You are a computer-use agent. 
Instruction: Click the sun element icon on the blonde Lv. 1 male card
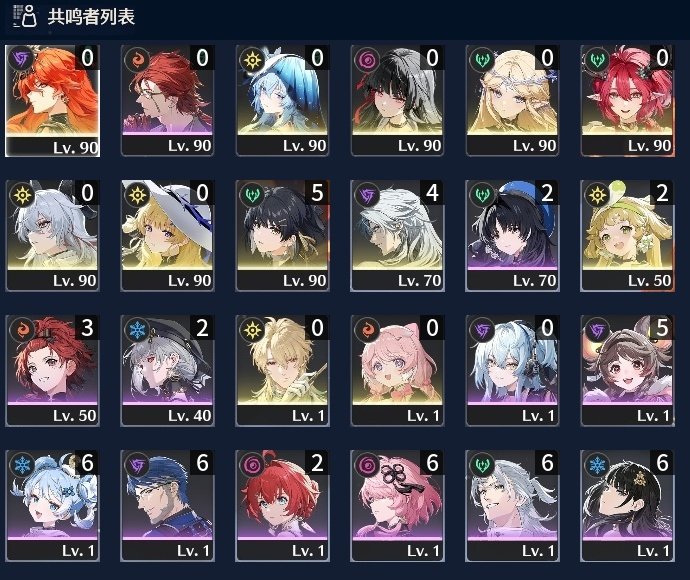click(x=253, y=330)
